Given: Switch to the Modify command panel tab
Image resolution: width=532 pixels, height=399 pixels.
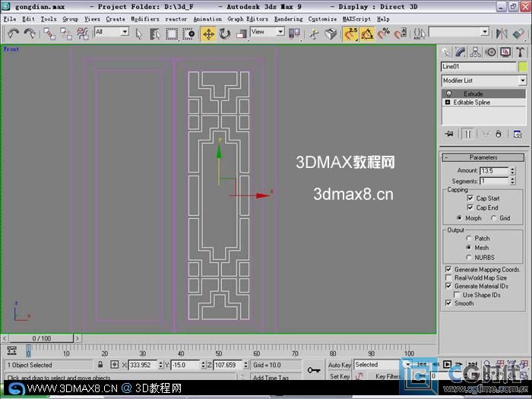Looking at the screenshot, I should (x=460, y=52).
